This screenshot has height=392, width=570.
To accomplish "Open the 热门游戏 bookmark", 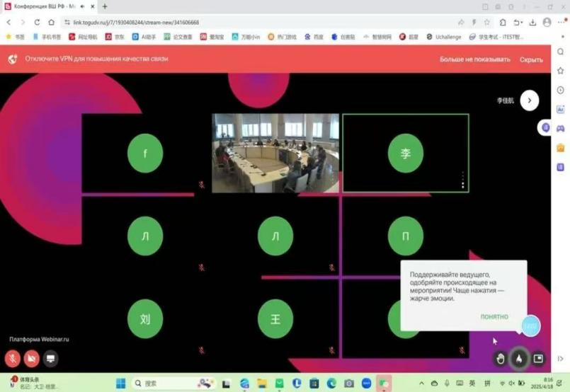I will [282, 37].
